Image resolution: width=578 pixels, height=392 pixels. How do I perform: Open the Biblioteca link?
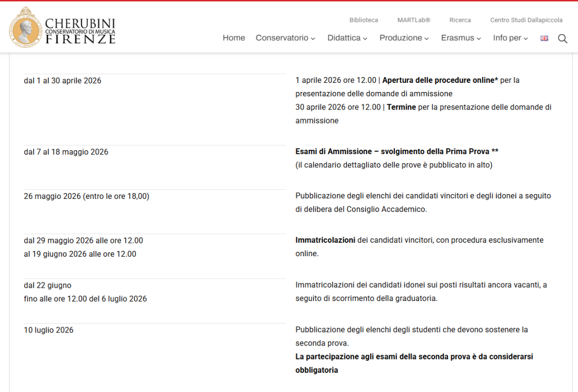point(363,20)
